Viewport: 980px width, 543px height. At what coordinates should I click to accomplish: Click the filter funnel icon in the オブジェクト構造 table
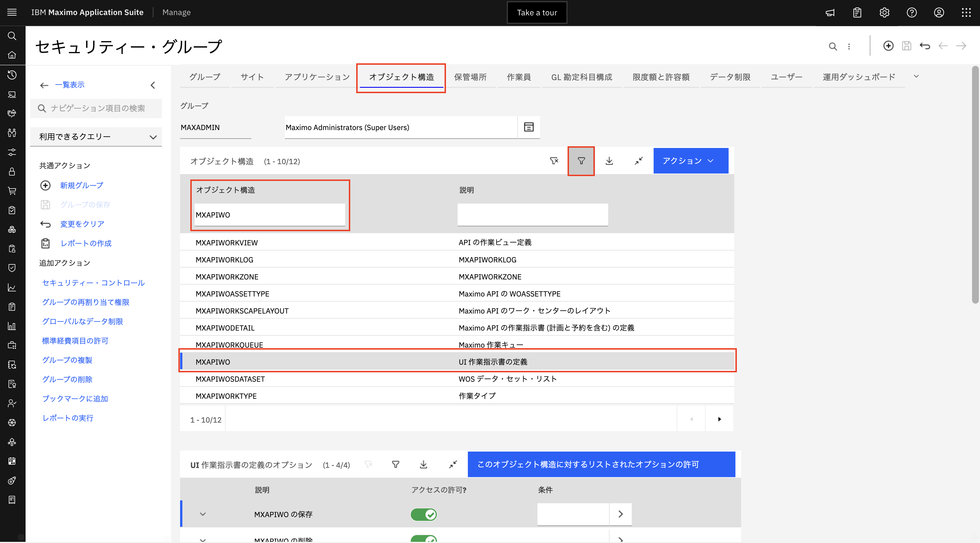pos(581,161)
